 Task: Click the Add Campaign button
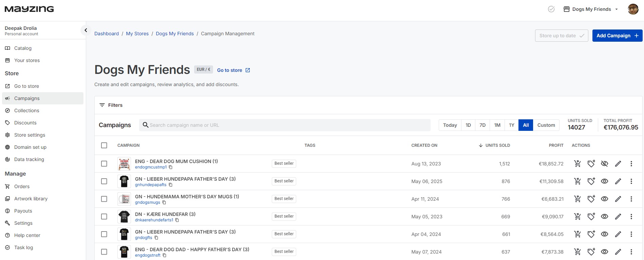[x=617, y=36]
